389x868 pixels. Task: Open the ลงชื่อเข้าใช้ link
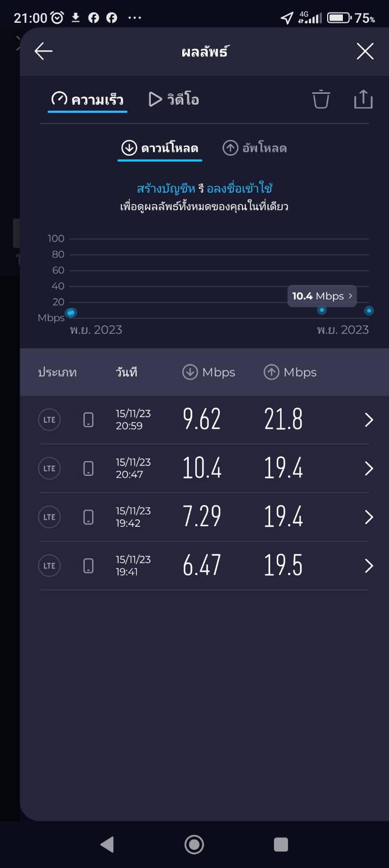[239, 189]
